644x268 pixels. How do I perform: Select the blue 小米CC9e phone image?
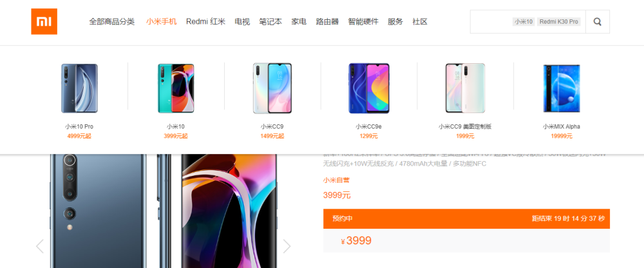[369, 88]
